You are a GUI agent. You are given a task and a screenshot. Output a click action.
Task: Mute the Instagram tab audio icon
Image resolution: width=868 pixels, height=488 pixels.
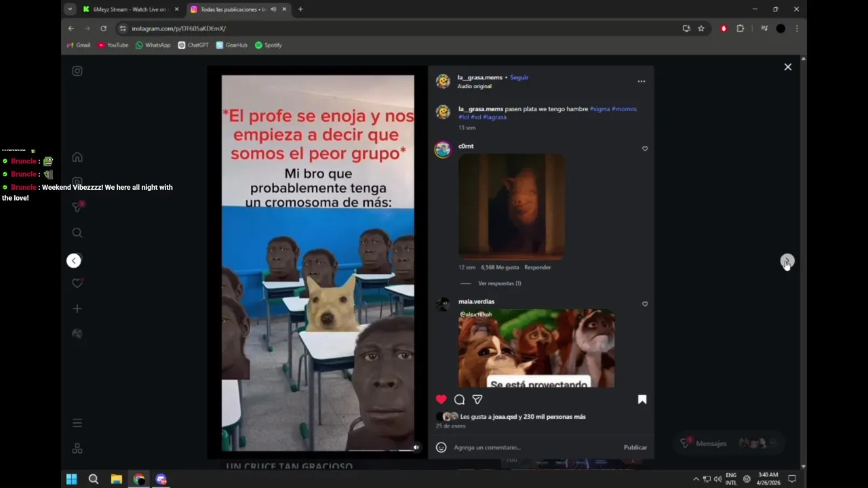point(273,9)
